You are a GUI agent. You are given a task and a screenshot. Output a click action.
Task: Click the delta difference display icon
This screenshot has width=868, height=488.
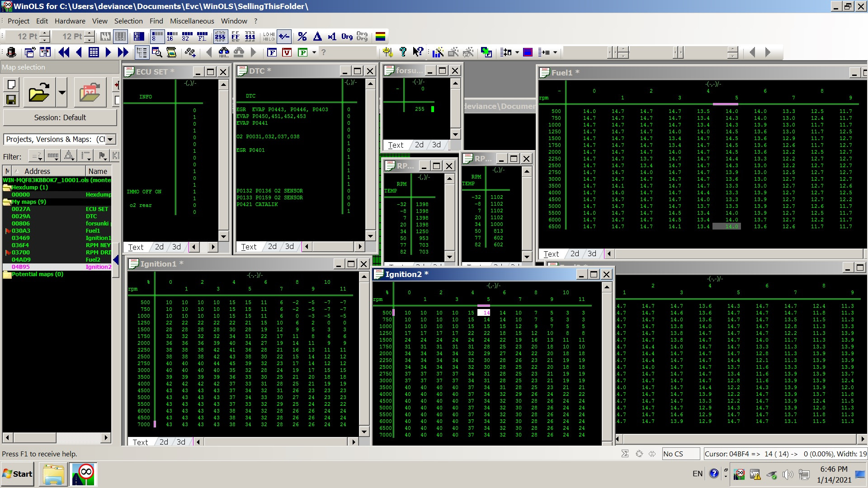(317, 37)
